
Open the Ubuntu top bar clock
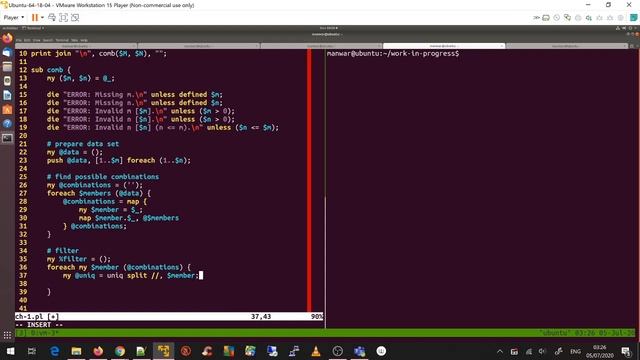click(328, 28)
